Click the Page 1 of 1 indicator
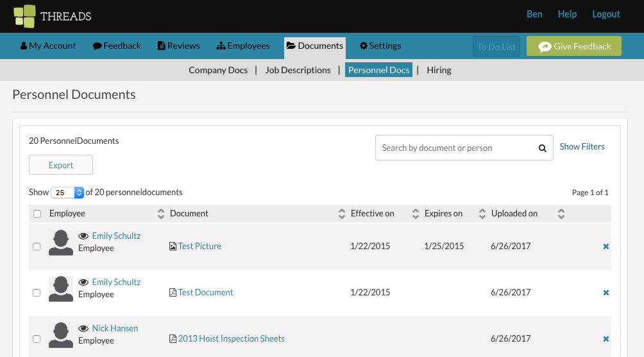The width and height of the screenshot is (644, 357). 590,193
